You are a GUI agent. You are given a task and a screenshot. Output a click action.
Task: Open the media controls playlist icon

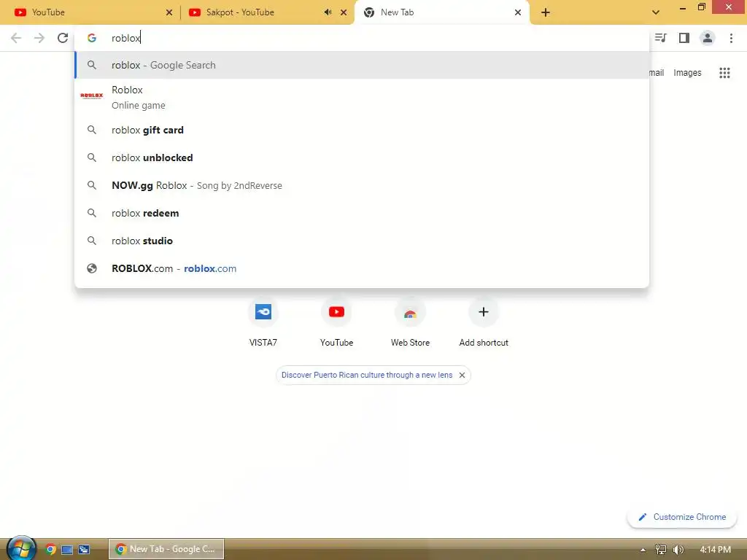coord(660,38)
